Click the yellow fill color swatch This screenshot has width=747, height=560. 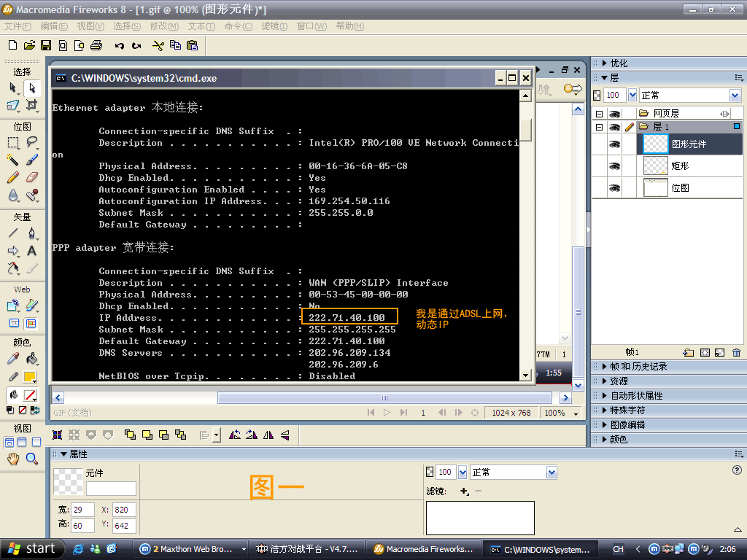tap(30, 377)
